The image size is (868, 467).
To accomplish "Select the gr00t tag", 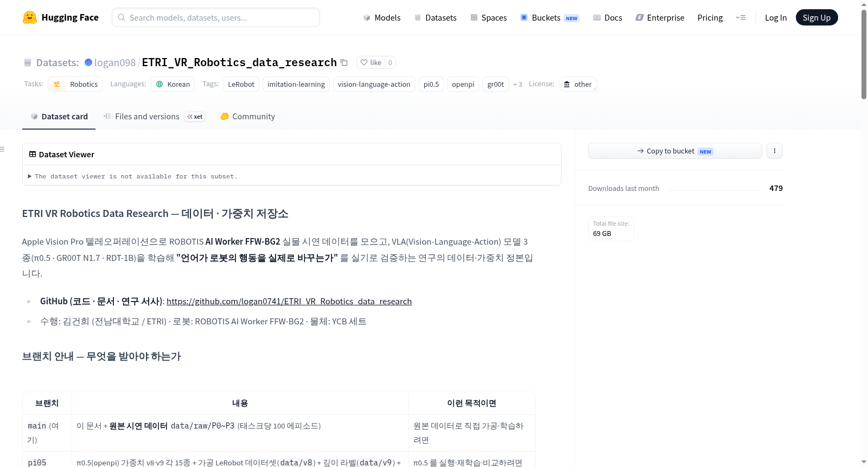I will pos(495,84).
